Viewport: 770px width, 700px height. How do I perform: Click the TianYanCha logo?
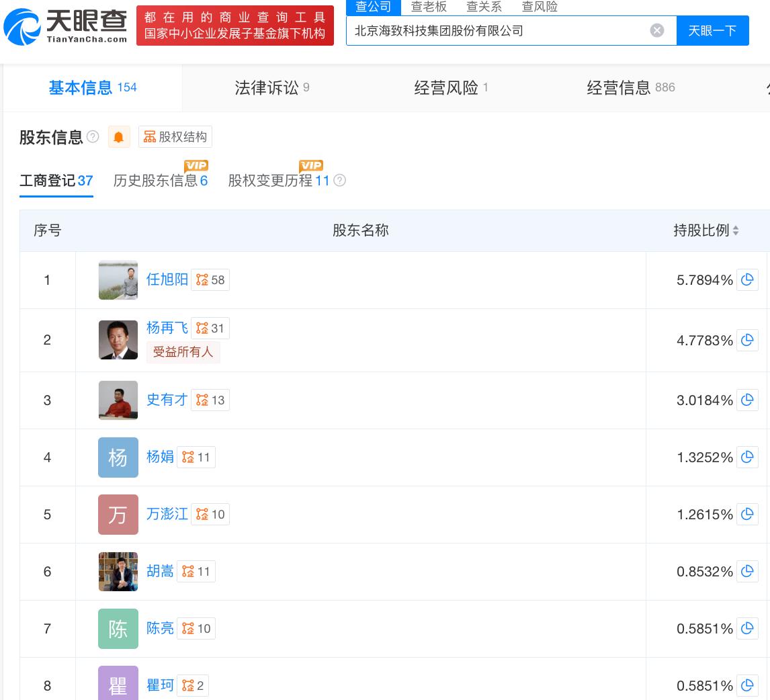coord(66,26)
